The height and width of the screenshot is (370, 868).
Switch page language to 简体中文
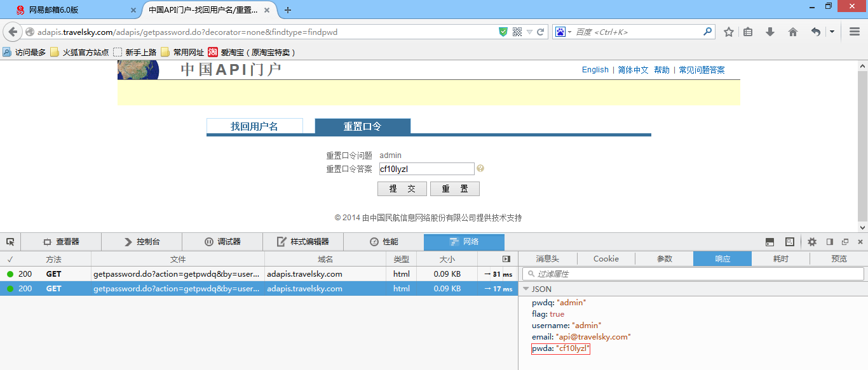tap(634, 70)
